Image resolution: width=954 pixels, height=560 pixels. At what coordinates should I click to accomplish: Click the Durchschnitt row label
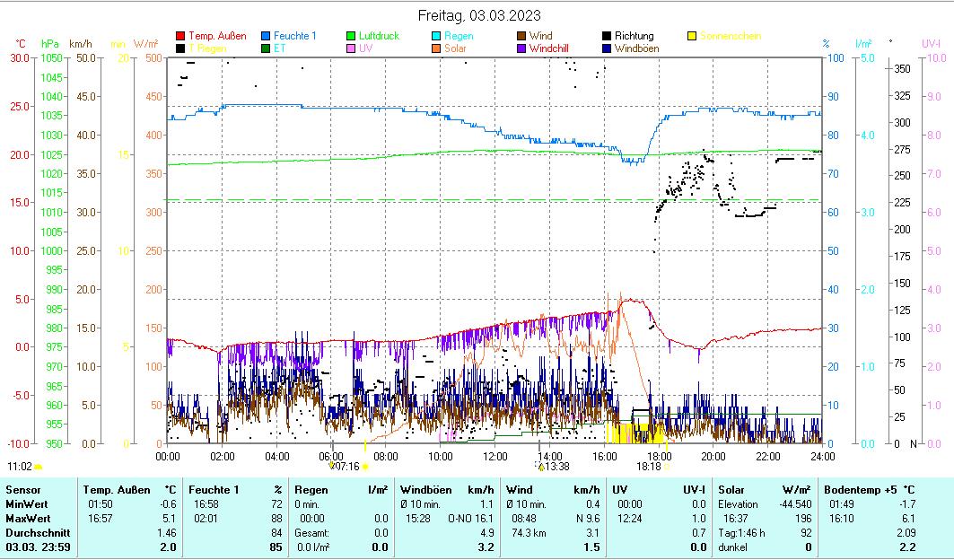tap(38, 532)
